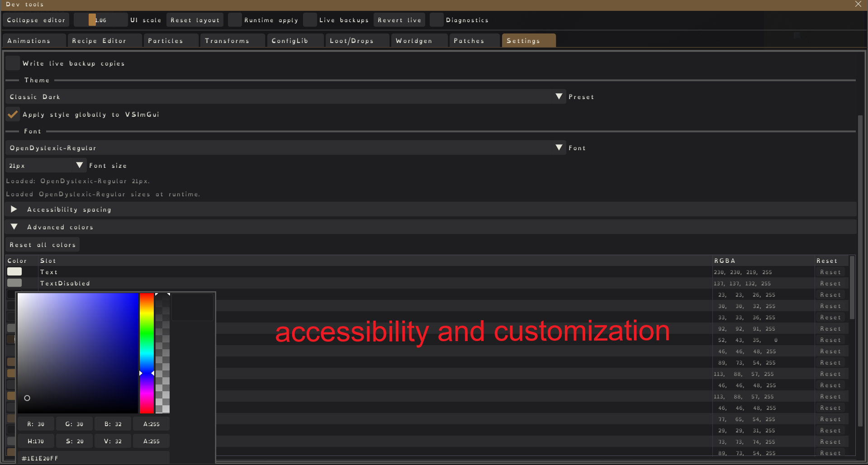The image size is (868, 465).
Task: Open the Text color swatch
Action: click(14, 271)
